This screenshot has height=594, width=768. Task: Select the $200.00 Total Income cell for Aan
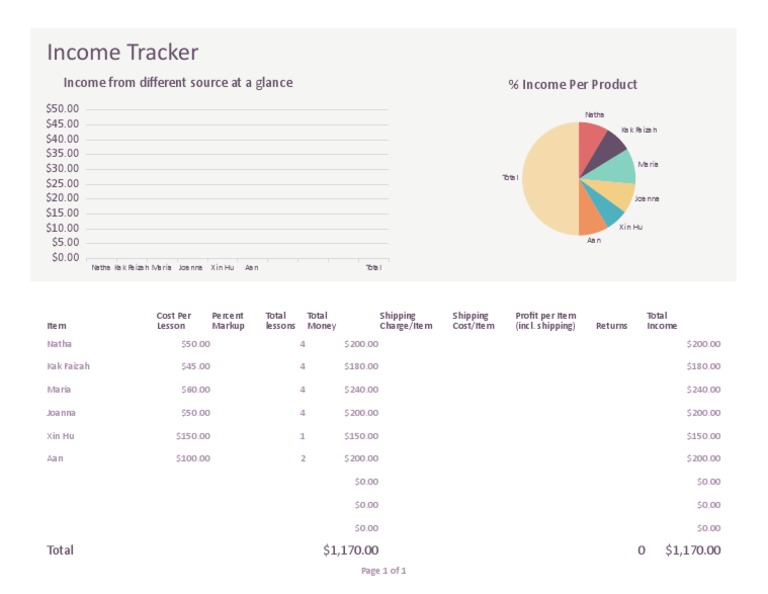pos(703,458)
